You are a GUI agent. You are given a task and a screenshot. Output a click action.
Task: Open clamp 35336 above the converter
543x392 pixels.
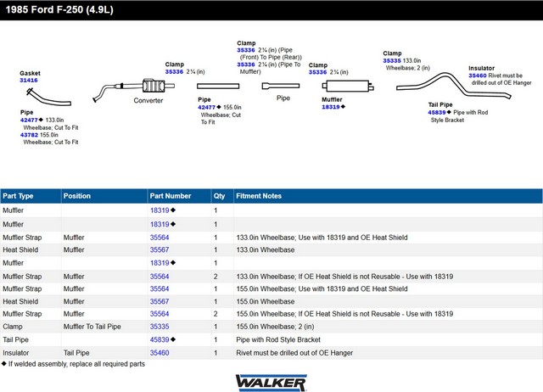[x=174, y=71]
